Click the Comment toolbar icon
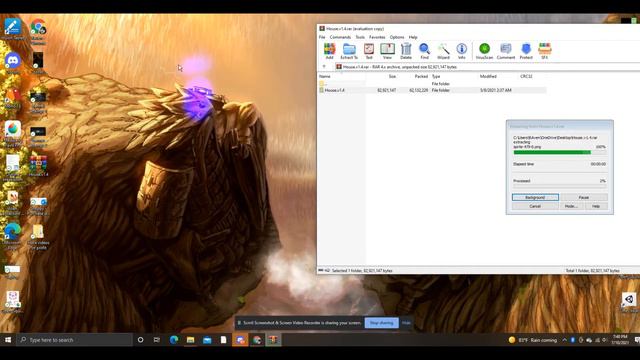 pos(506,51)
